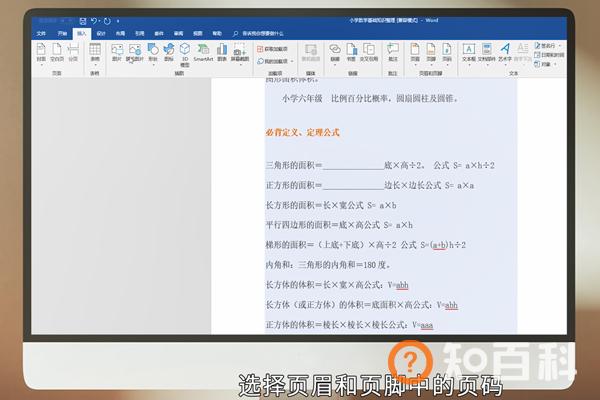
Task: Open the File (文件) tab
Action: pos(41,34)
